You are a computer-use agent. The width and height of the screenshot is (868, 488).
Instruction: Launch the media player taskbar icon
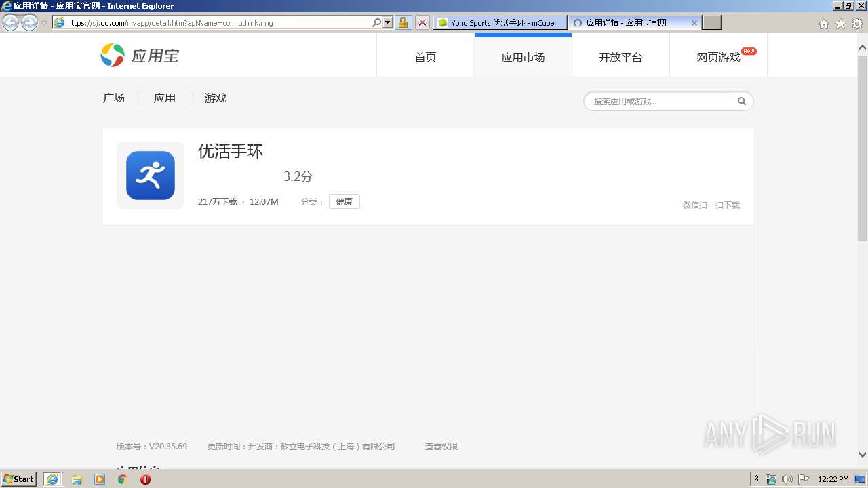pos(100,479)
